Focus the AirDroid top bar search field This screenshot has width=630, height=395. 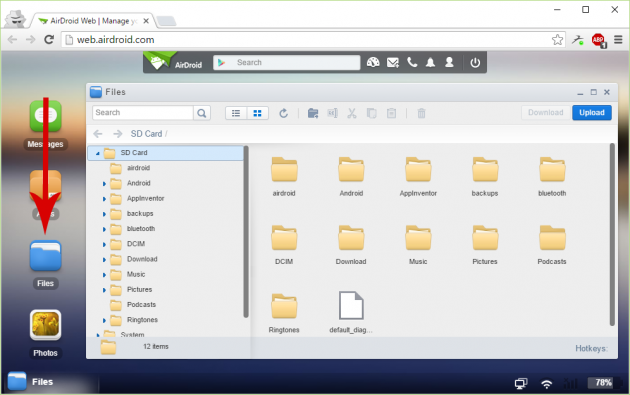286,62
